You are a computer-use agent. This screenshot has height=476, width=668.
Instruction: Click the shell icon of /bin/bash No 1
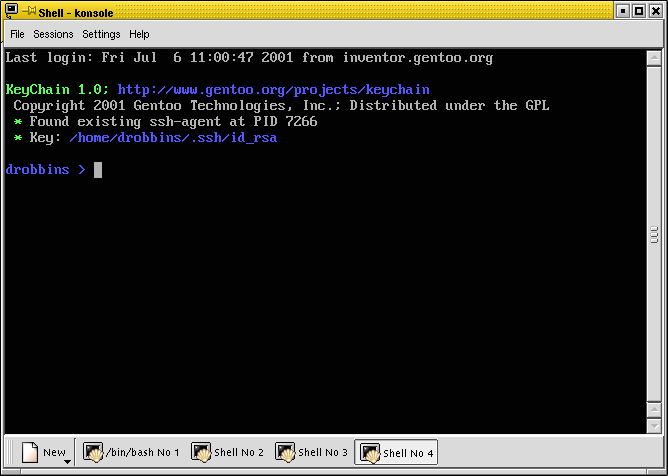(93, 452)
